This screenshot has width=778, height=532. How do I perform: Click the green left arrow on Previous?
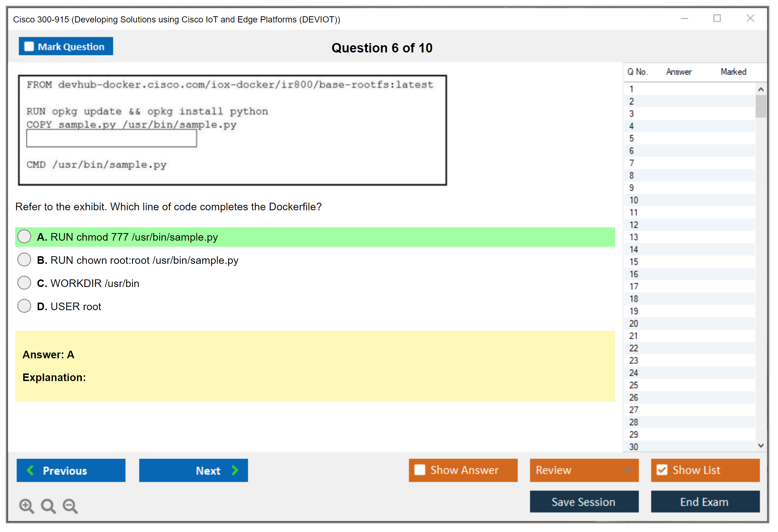point(30,470)
